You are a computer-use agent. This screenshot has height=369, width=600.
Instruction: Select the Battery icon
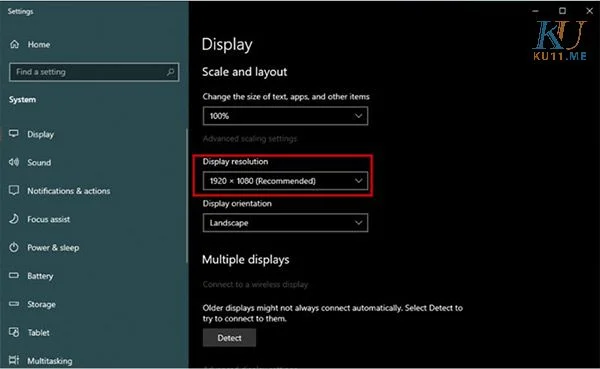tap(14, 275)
